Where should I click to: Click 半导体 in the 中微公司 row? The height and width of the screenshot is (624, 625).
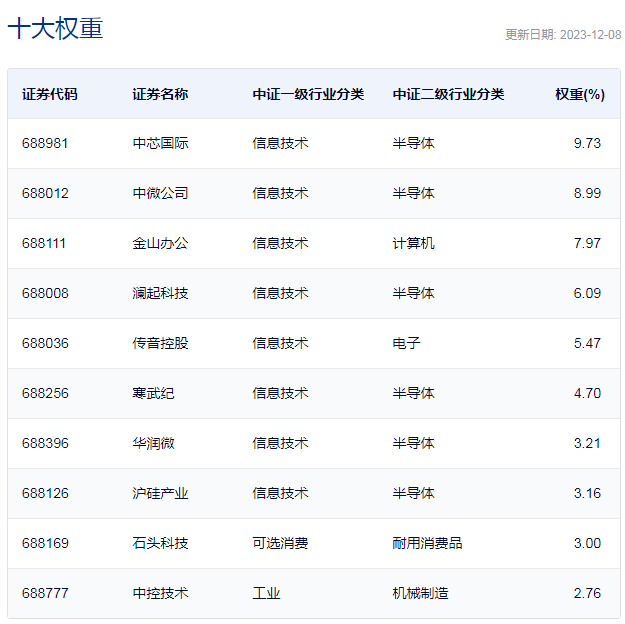413,193
